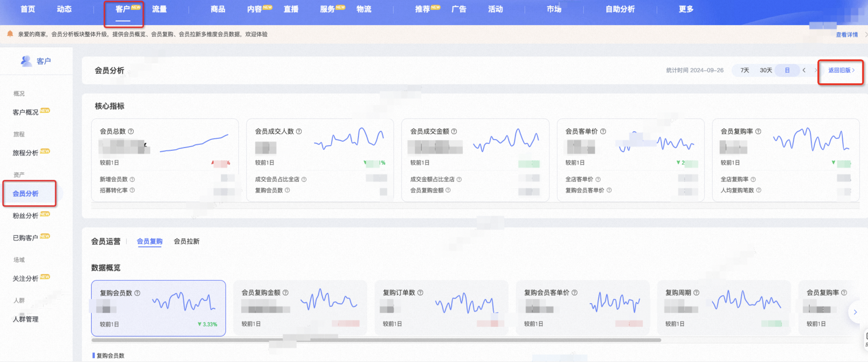Go to next date with right chevron
Screen dimensions: 868x362
pos(816,70)
